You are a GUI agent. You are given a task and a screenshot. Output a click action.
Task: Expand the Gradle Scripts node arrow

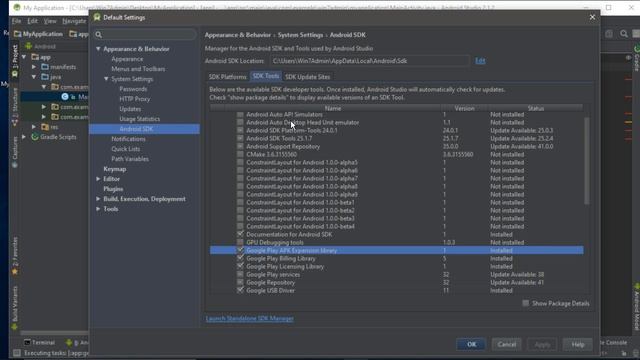24,137
